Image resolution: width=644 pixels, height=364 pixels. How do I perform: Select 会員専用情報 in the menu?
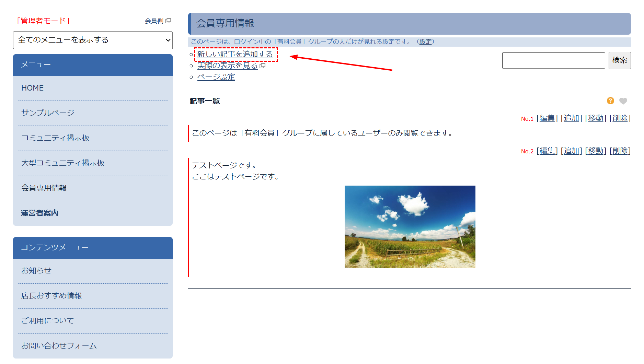tap(44, 188)
